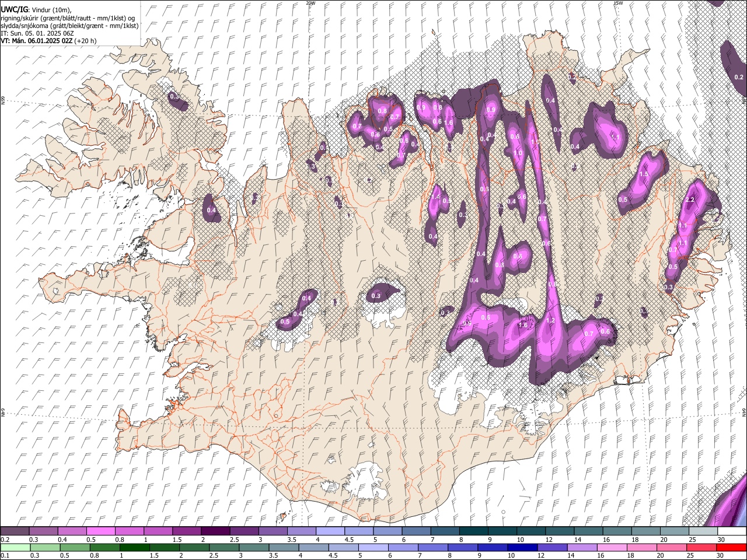Screen dimensions: 747x560
Task: Click the 'VT: Mán. 06.01.2025 02Z' valid time line
Action: click(x=37, y=41)
